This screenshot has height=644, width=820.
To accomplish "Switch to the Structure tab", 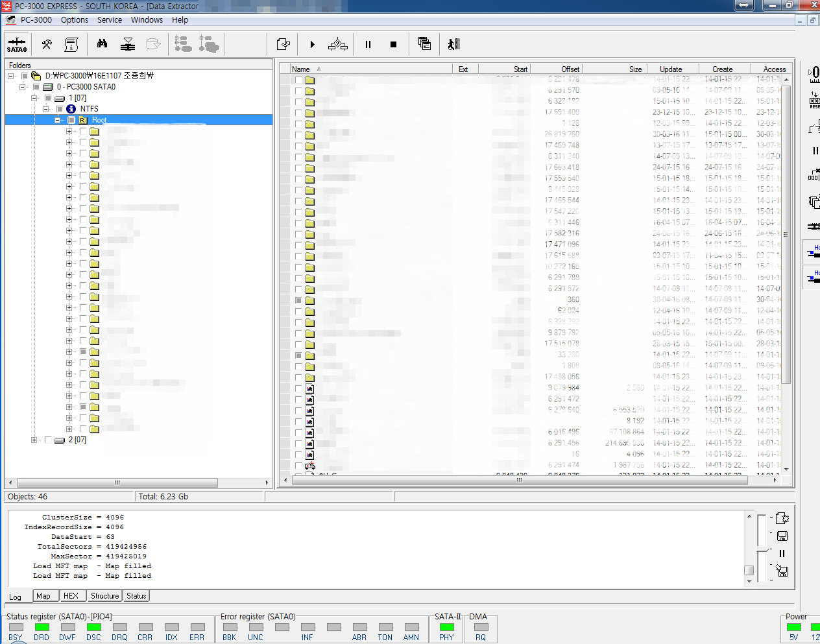I will click(105, 596).
